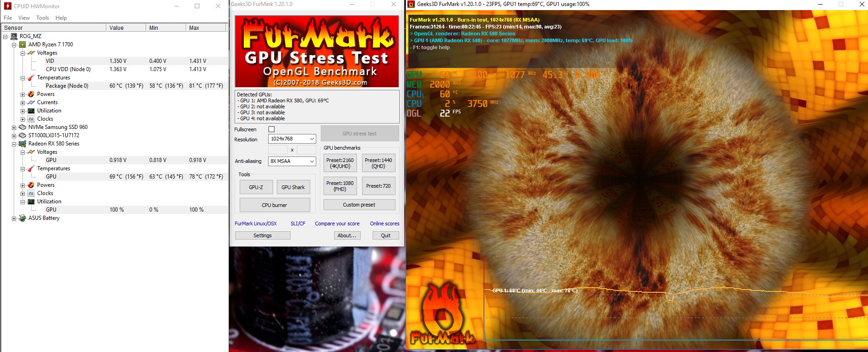This screenshot has height=352, width=868.
Task: Open the Tools menu in HWMonitor
Action: [43, 18]
